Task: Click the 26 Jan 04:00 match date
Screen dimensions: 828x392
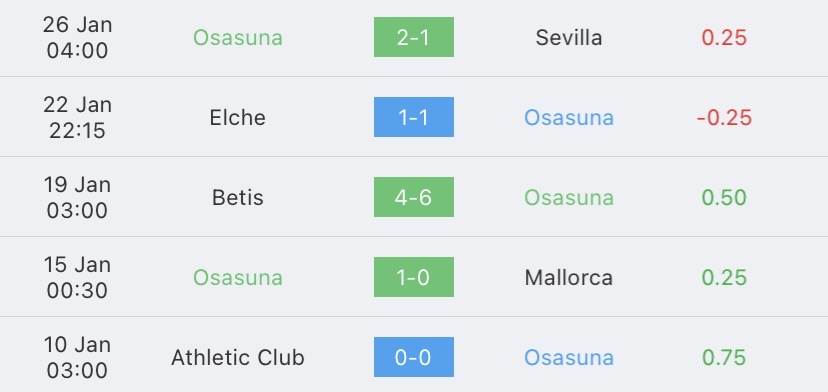Action: click(x=77, y=38)
